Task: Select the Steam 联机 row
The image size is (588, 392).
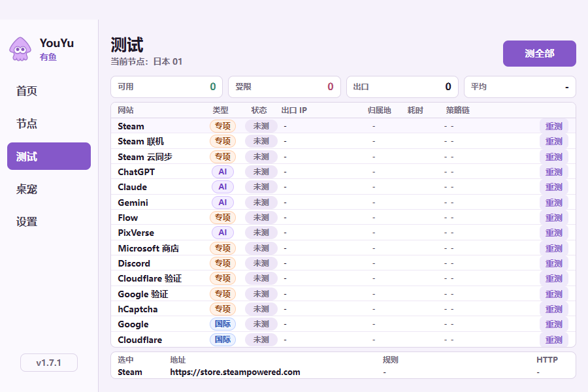Action: tap(343, 141)
